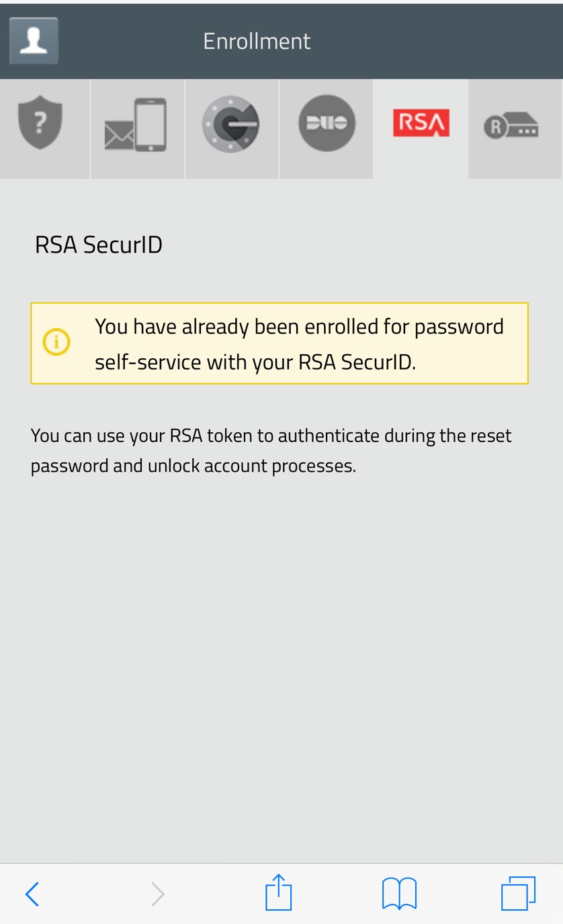Screen dimensions: 563x924
Task: Open the user profile icon
Action: tap(34, 41)
